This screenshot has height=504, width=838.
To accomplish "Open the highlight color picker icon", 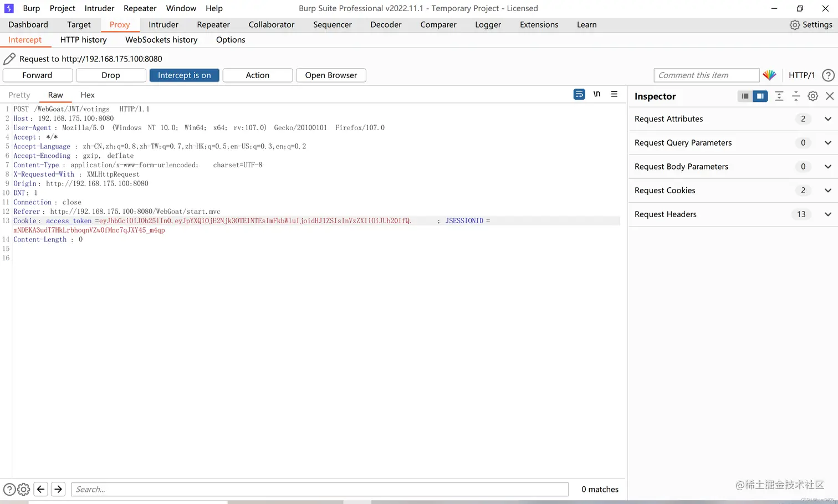I will 769,75.
